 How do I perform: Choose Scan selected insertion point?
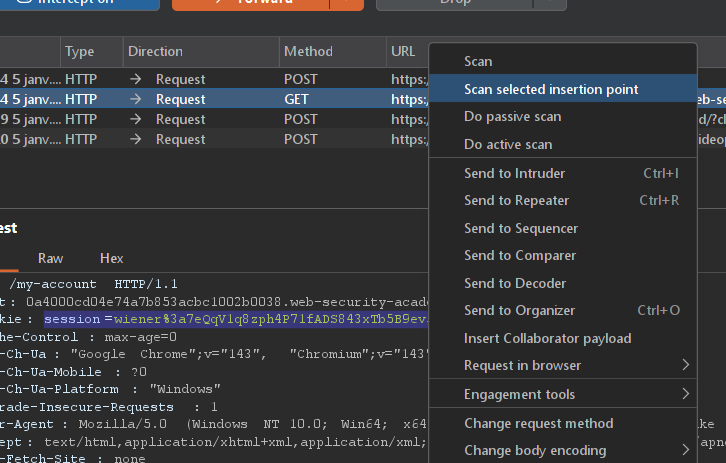click(551, 89)
